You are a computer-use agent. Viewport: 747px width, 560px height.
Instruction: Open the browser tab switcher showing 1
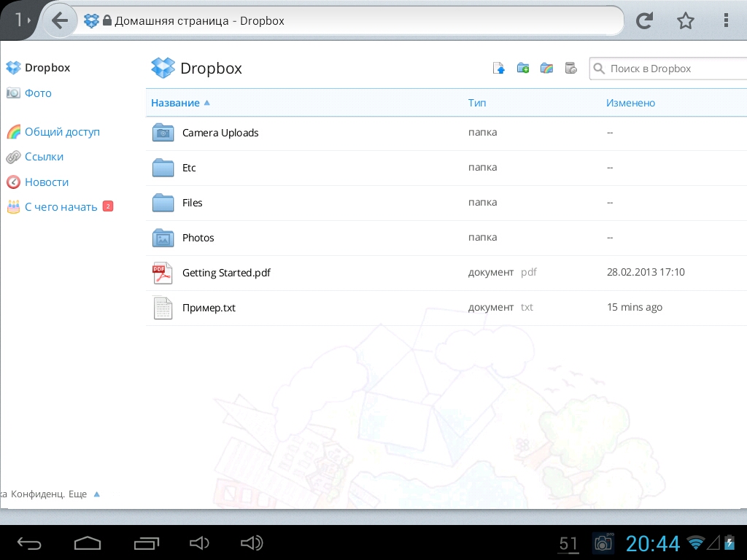[x=21, y=20]
